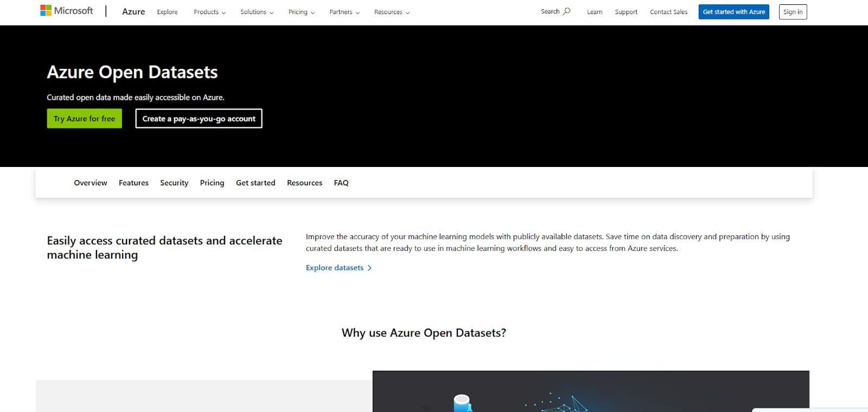Viewport: 868px width, 412px height.
Task: Open the Azure home link
Action: coord(133,11)
